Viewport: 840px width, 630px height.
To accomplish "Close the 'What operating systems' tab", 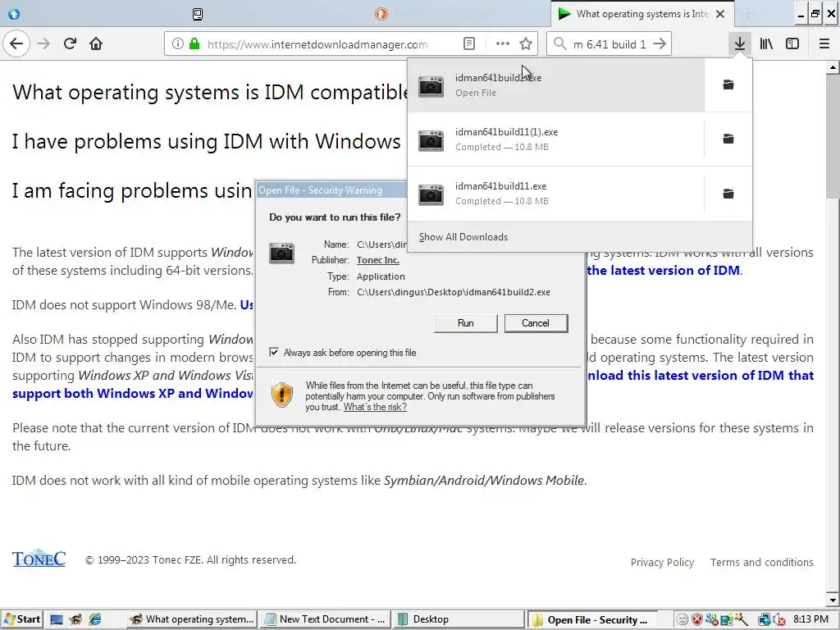I will click(x=720, y=14).
